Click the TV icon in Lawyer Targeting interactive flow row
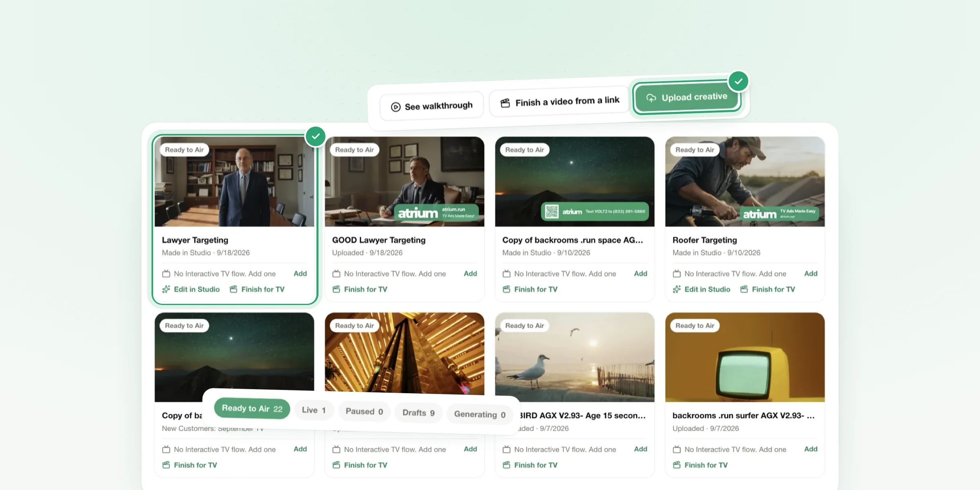980x490 pixels. [166, 274]
